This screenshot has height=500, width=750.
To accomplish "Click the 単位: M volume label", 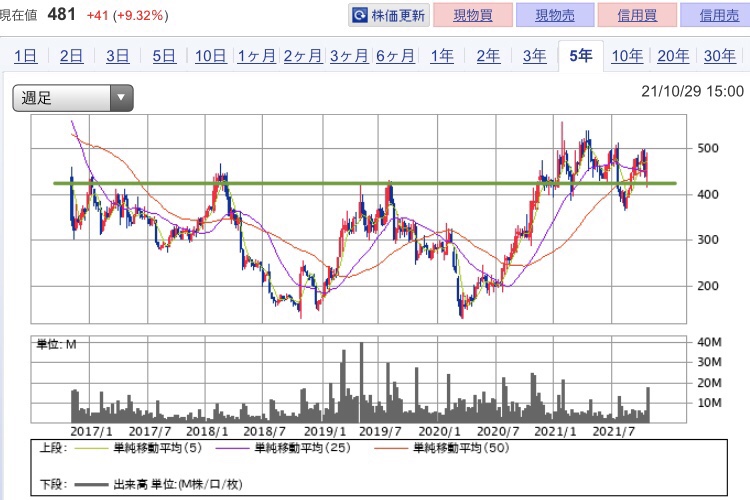I will 56,344.
